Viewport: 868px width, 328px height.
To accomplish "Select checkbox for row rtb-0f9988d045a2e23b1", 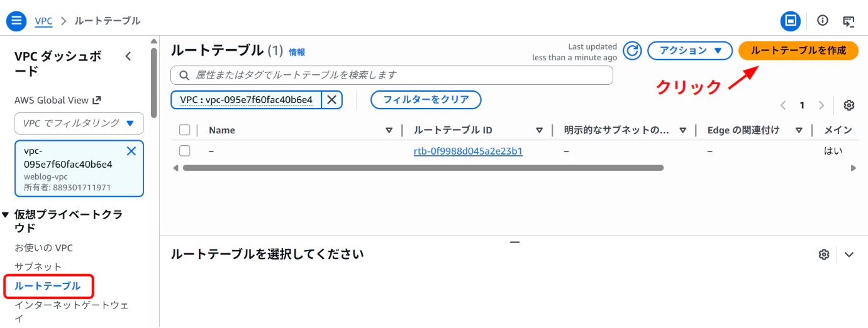I will [x=184, y=151].
